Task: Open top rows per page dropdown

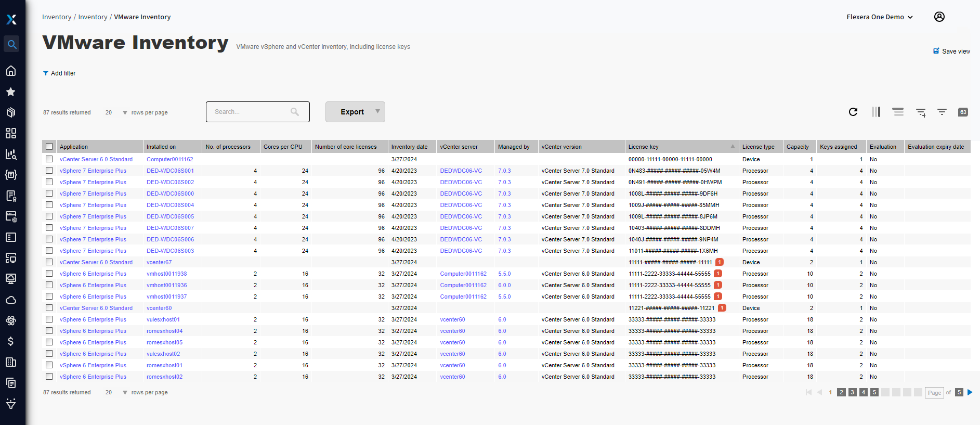Action: point(116,112)
